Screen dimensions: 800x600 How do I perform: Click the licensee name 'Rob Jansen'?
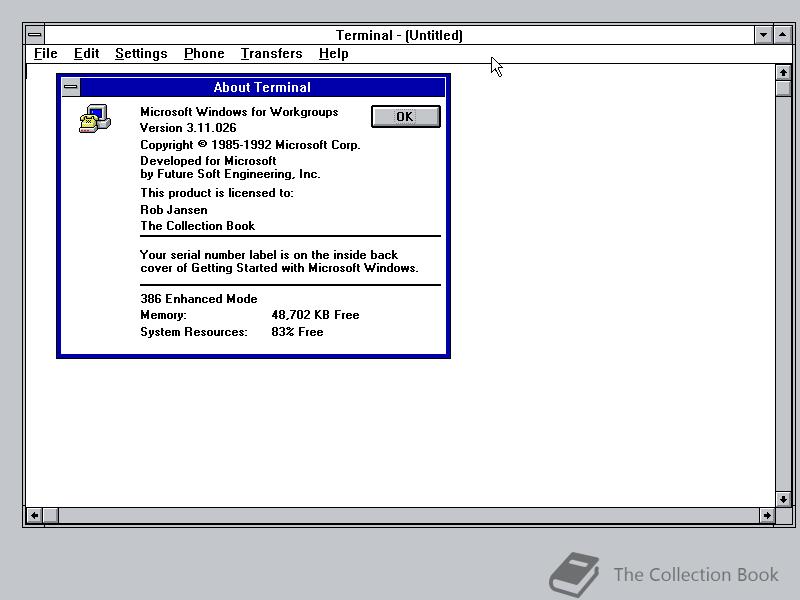click(174, 210)
